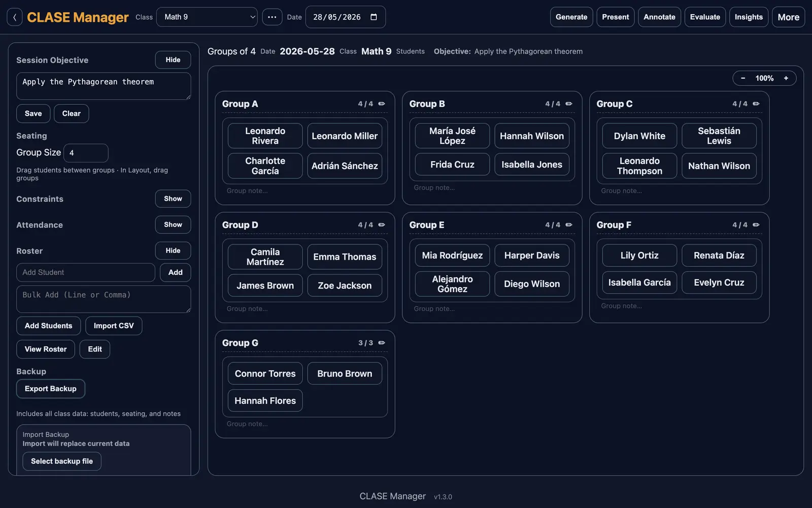
Task: Show the Attendance section
Action: 173,225
